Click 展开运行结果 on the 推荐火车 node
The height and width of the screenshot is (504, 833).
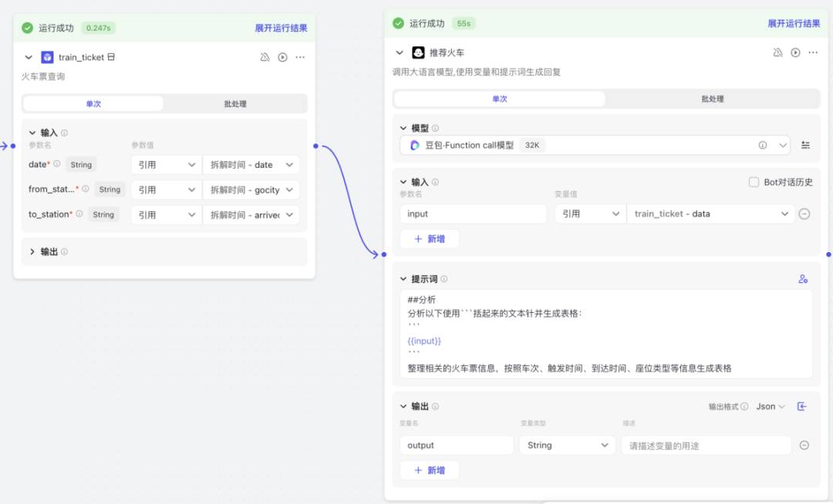pyautogui.click(x=794, y=23)
